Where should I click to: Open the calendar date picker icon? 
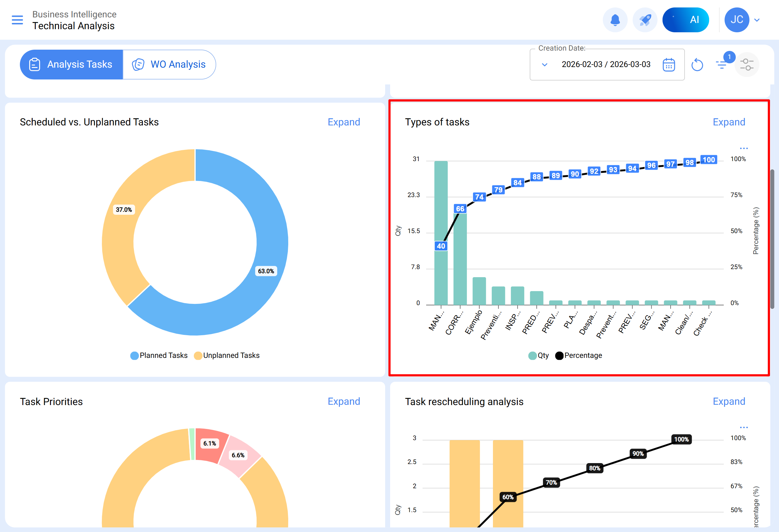click(668, 64)
